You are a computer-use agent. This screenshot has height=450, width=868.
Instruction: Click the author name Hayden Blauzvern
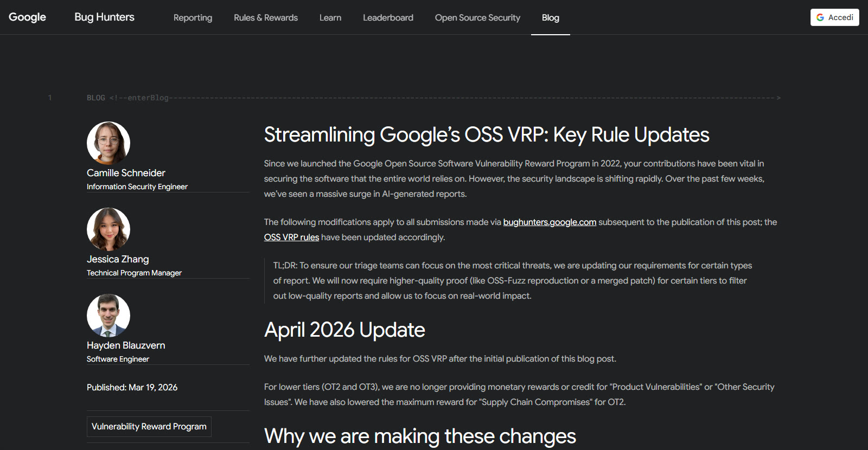126,345
